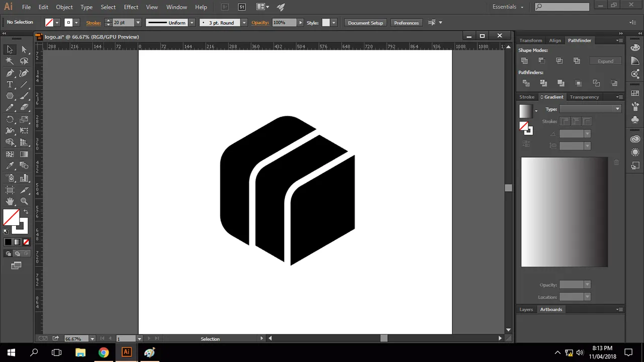This screenshot has width=644, height=362.
Task: Select the Gradient tool in toolbox
Action: point(24,154)
